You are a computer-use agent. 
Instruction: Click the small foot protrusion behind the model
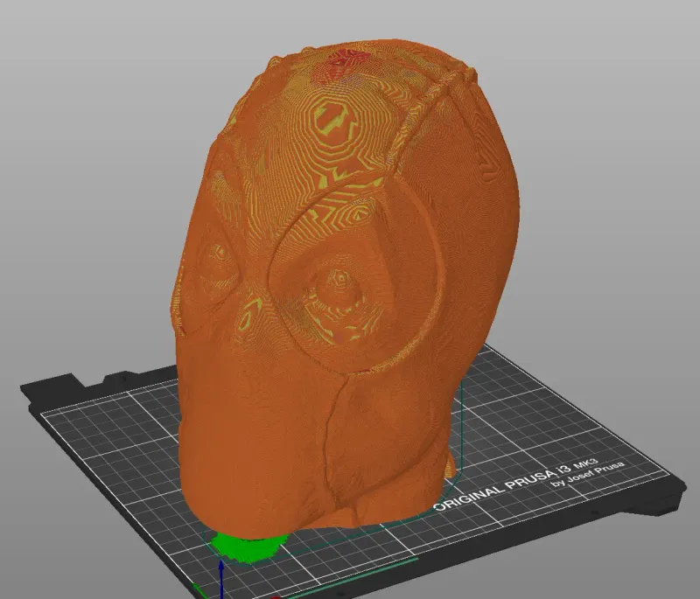click(451, 464)
